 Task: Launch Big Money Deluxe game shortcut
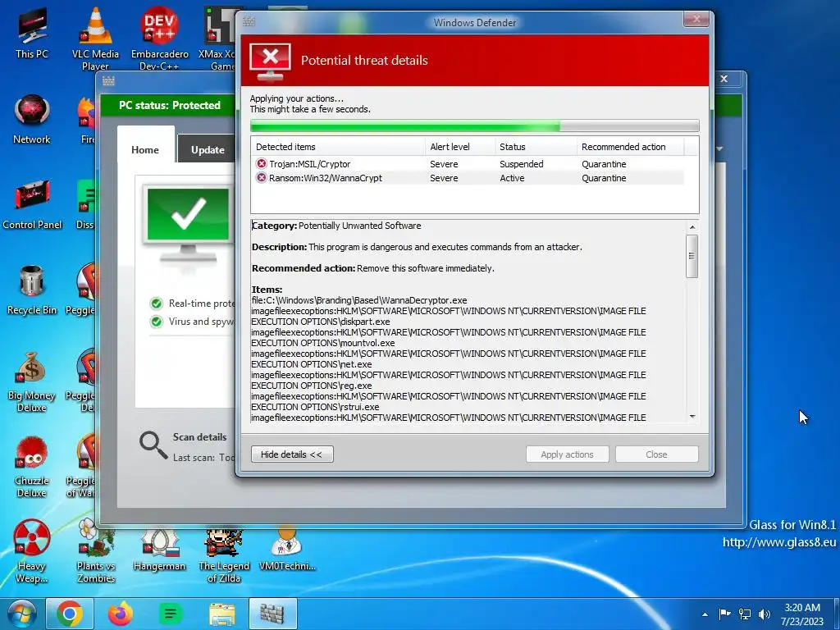point(32,381)
